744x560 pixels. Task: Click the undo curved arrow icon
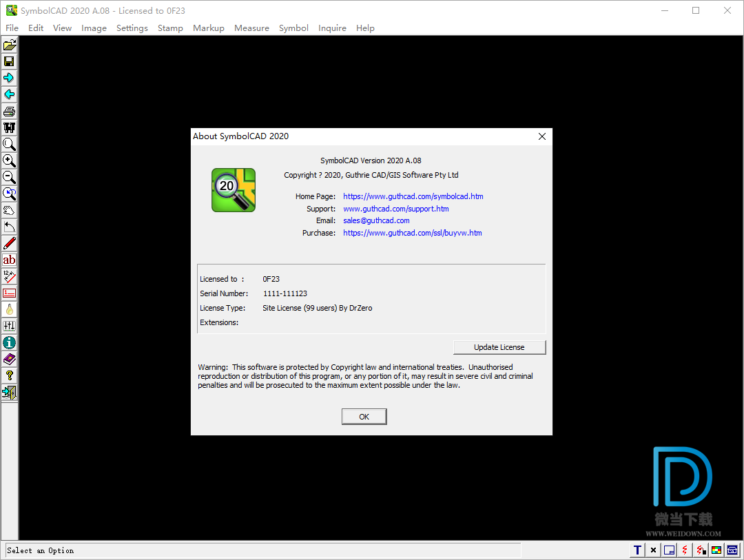click(10, 227)
